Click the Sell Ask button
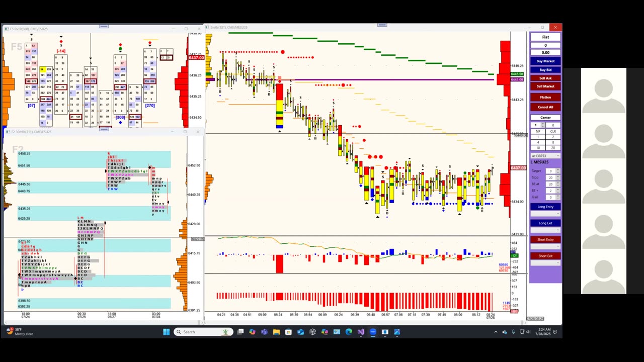 coord(545,78)
